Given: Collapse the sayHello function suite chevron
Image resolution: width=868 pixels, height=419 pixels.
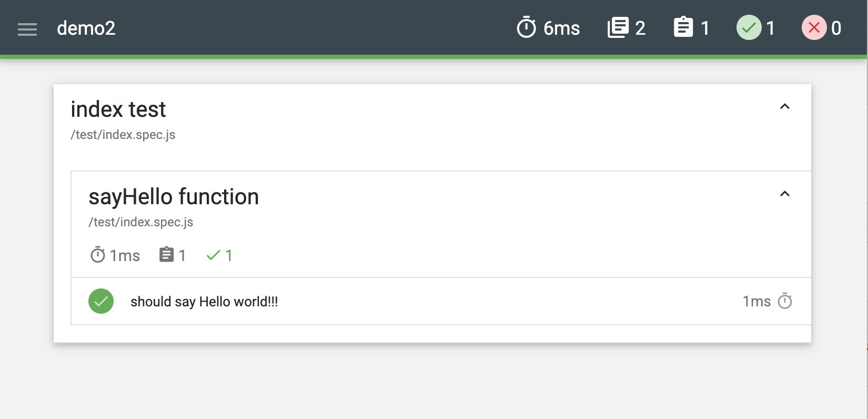Looking at the screenshot, I should 784,194.
